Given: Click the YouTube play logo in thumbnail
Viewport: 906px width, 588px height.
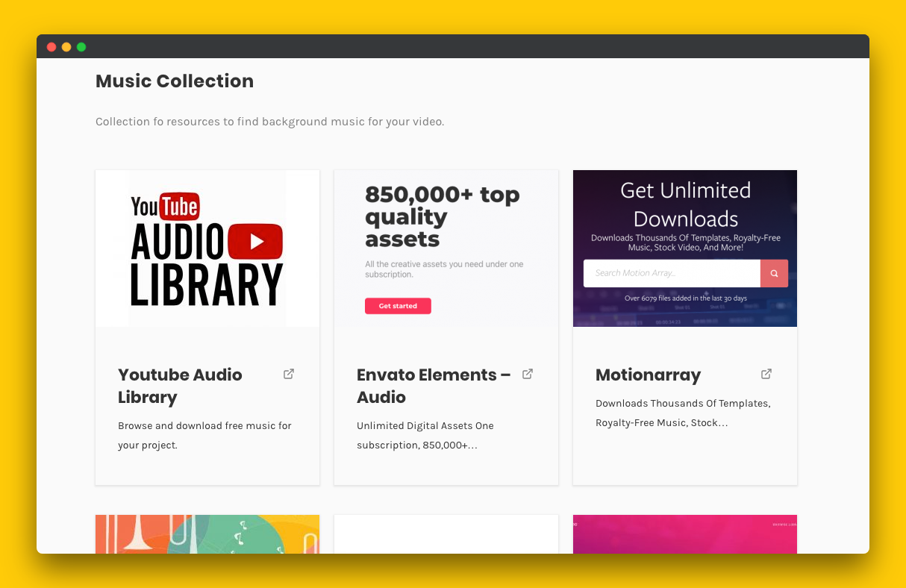Looking at the screenshot, I should tap(255, 241).
